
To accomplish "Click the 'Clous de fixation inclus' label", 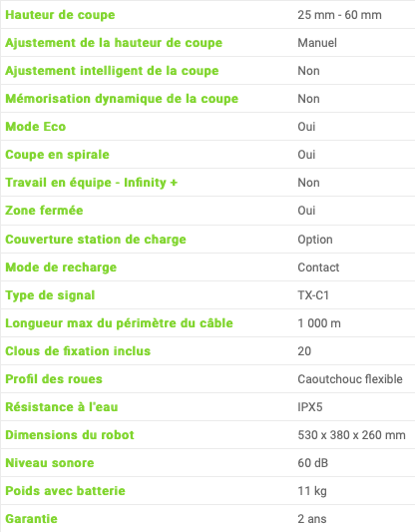I will coord(78,351).
